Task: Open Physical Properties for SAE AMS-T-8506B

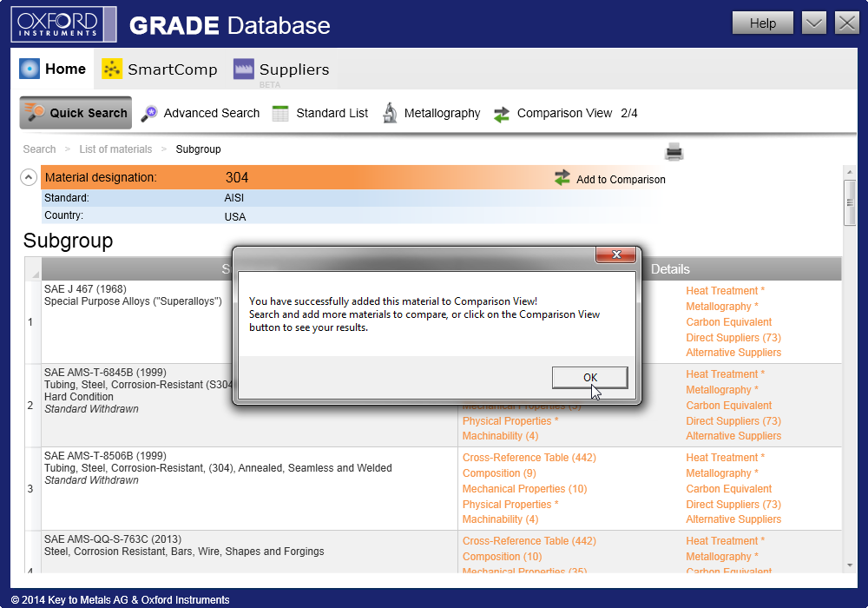Action: pos(510,504)
